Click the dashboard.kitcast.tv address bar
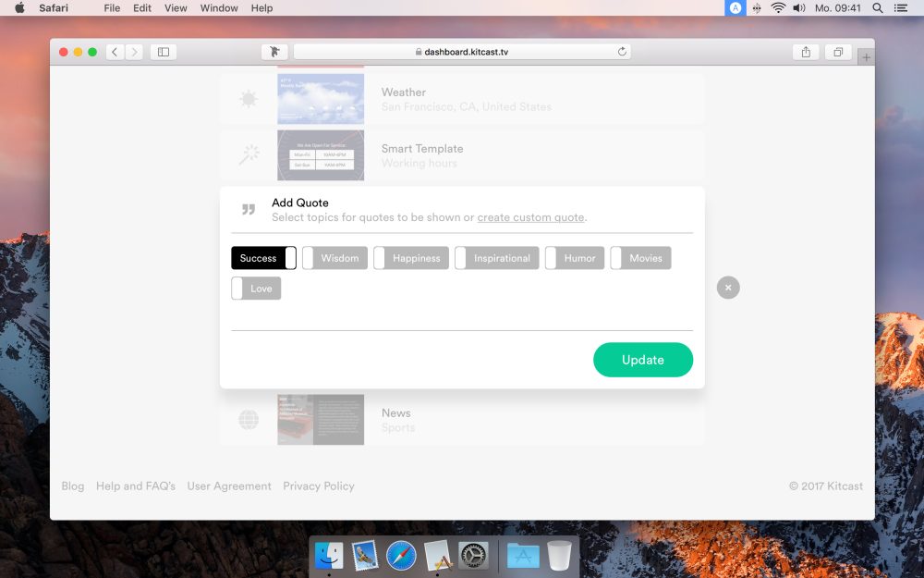Image resolution: width=924 pixels, height=578 pixels. coord(462,52)
